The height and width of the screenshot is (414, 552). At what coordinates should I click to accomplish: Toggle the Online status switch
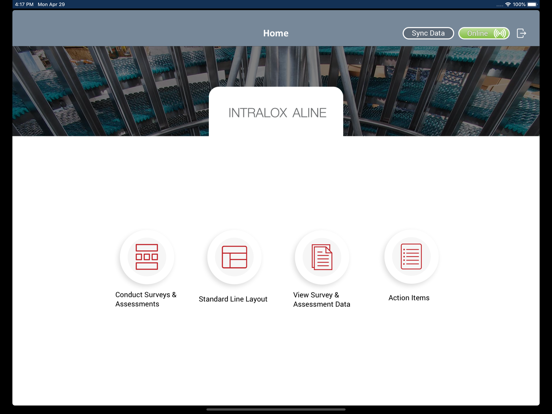pyautogui.click(x=484, y=33)
